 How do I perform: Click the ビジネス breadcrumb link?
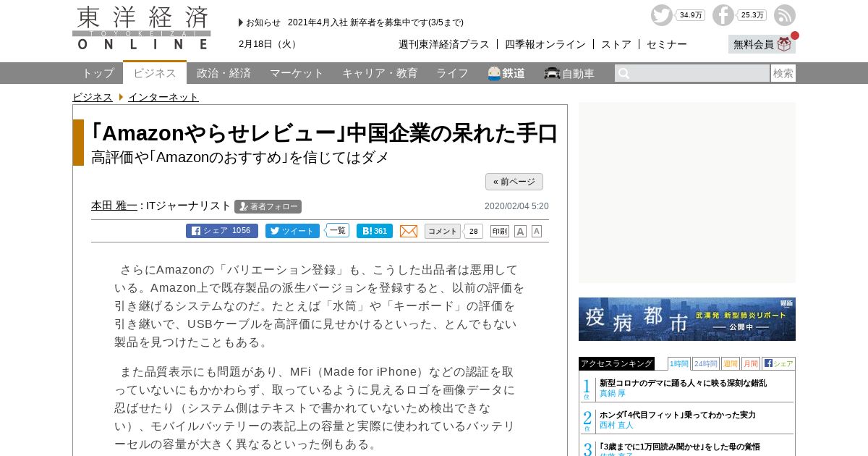coord(93,97)
